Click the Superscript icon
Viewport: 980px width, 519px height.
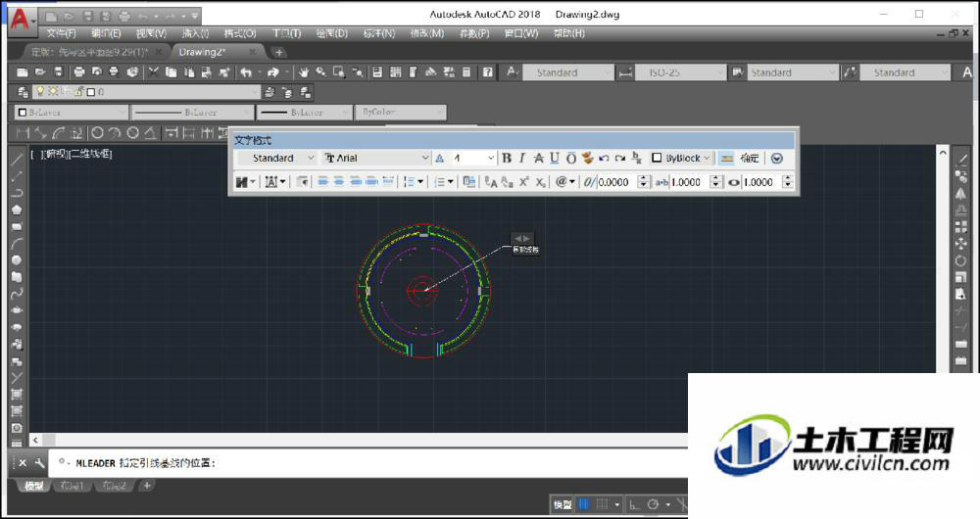523,182
